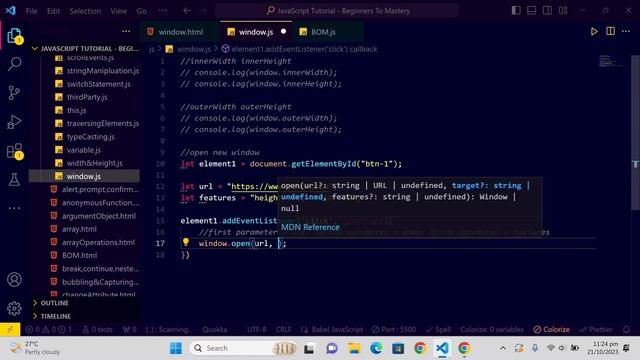The height and width of the screenshot is (360, 640).
Task: Open typeCasting.js file
Action: (91, 137)
